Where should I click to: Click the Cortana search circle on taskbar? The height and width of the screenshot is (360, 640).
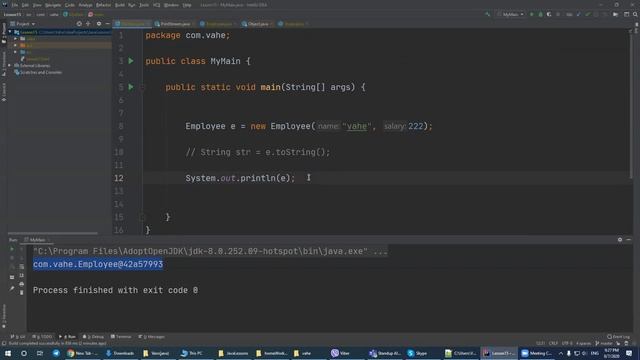tap(24, 353)
